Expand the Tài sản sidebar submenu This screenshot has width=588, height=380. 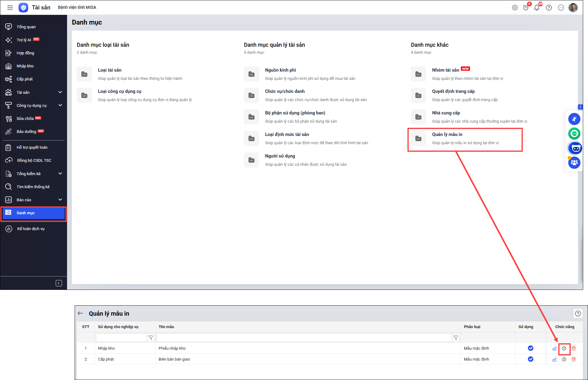(x=60, y=92)
